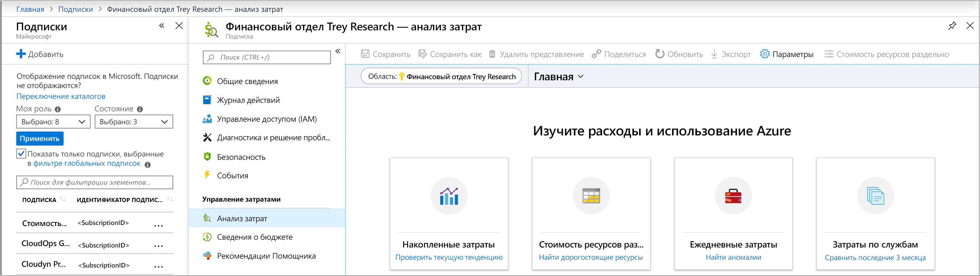980x276 pixels.
Task: Click the Save as (Сохранить как) icon
Action: pyautogui.click(x=422, y=54)
